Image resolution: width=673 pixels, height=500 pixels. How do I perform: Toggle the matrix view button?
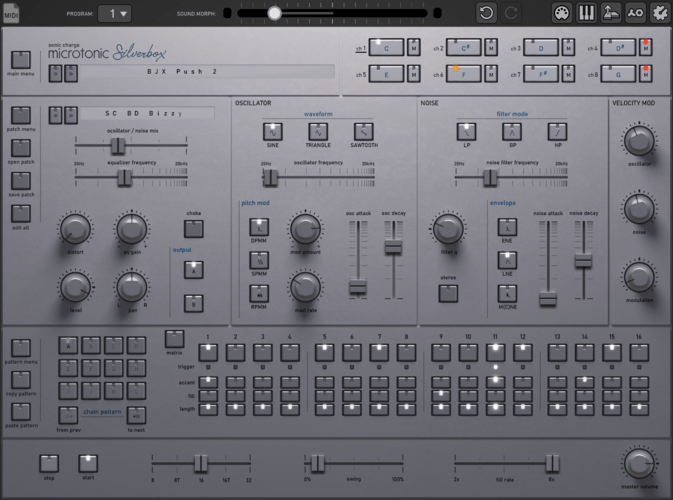pos(174,339)
